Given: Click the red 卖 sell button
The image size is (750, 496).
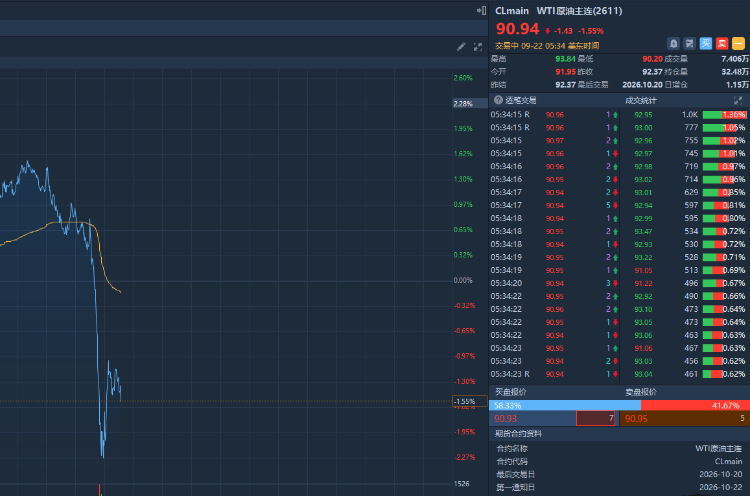Looking at the screenshot, I should click(722, 44).
